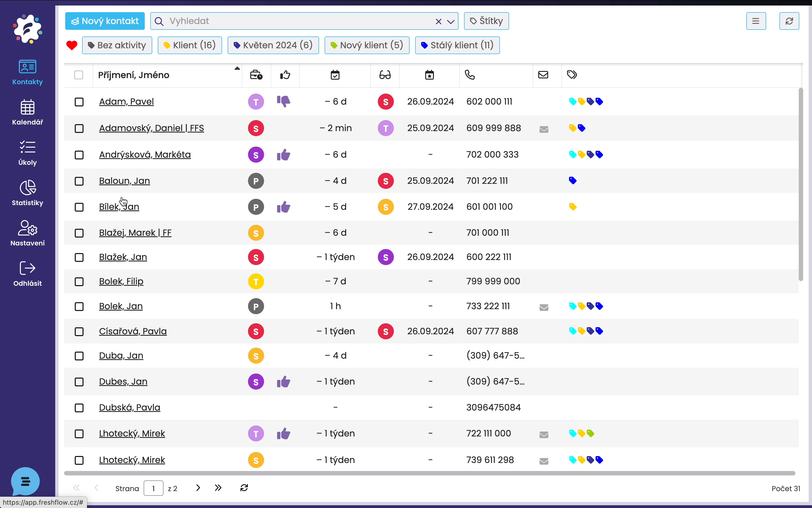Click email icon for Adamovský, Daniel

[544, 129]
